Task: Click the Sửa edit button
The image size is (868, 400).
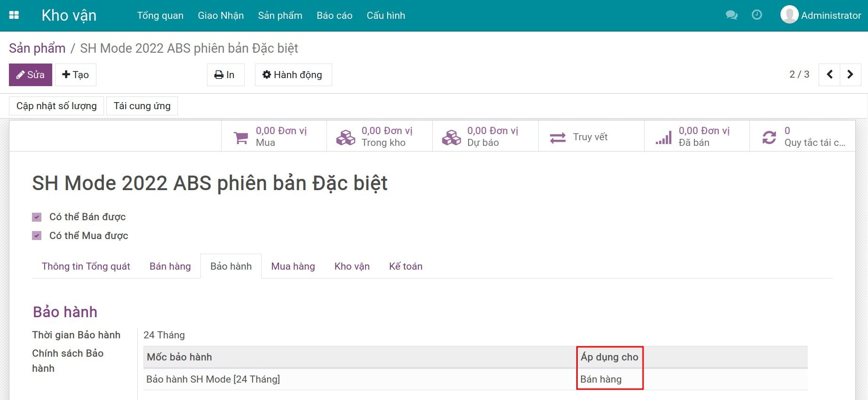Action: (x=31, y=75)
